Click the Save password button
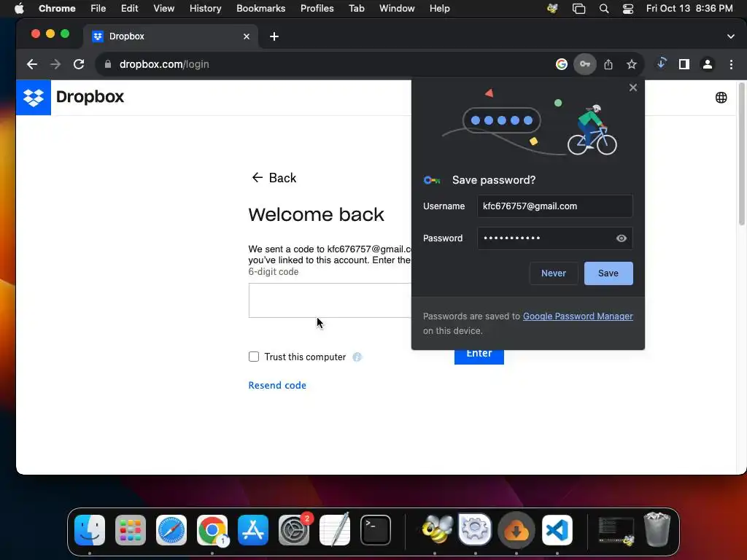The image size is (747, 560). 608,273
